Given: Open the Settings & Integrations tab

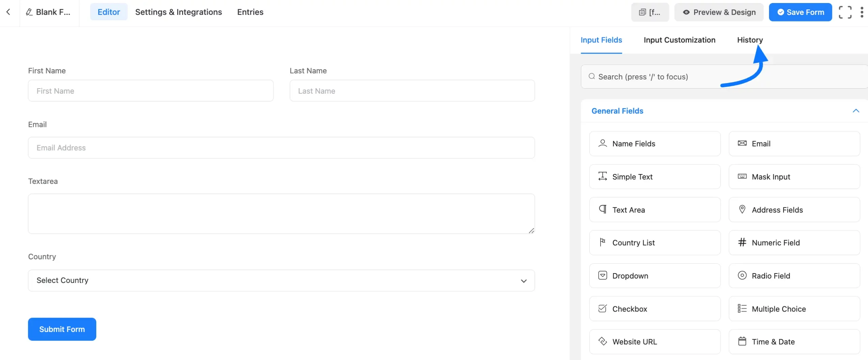Looking at the screenshot, I should [178, 12].
